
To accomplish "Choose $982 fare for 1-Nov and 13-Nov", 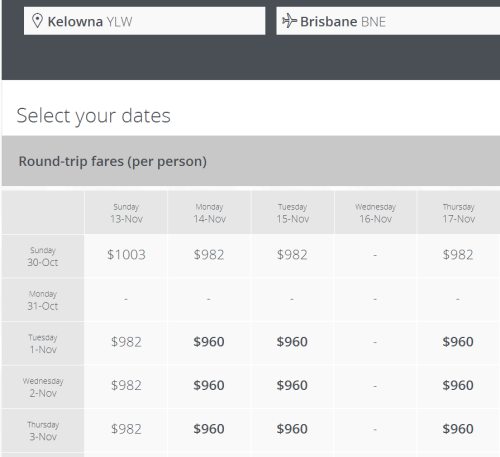I will pyautogui.click(x=126, y=342).
